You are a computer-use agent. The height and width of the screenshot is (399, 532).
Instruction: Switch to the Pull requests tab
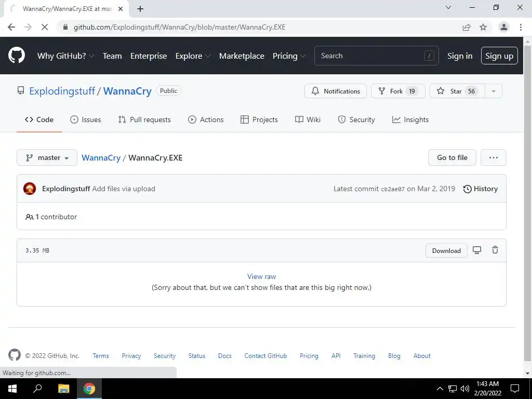tap(144, 119)
